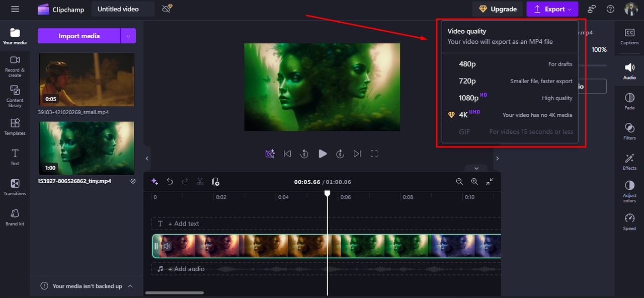This screenshot has width=644, height=298.
Task: Fit timeline to screen
Action: (x=490, y=182)
